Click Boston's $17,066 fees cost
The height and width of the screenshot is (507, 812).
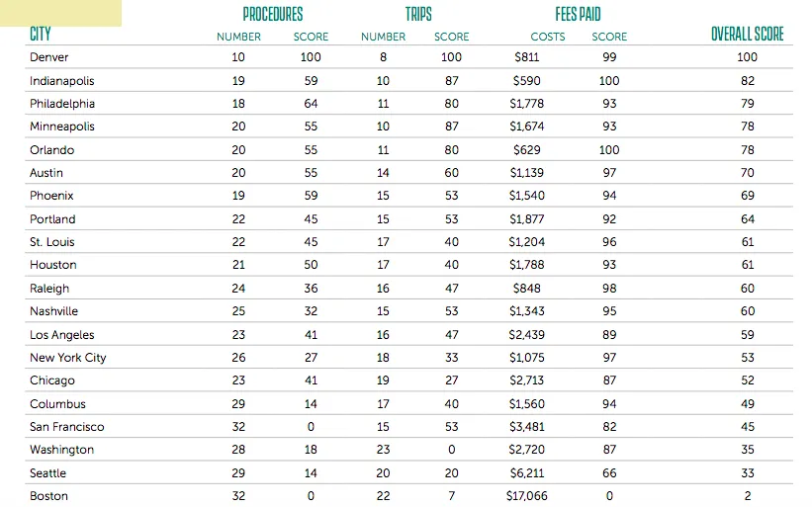(526, 496)
